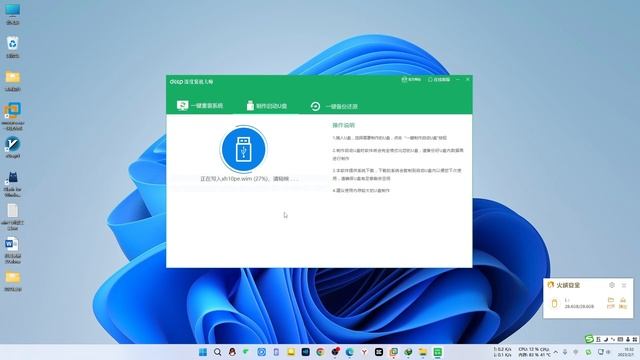Image resolution: width=640 pixels, height=360 pixels.
Task: Open File Explorer from the taskbar
Action: (x=423, y=352)
